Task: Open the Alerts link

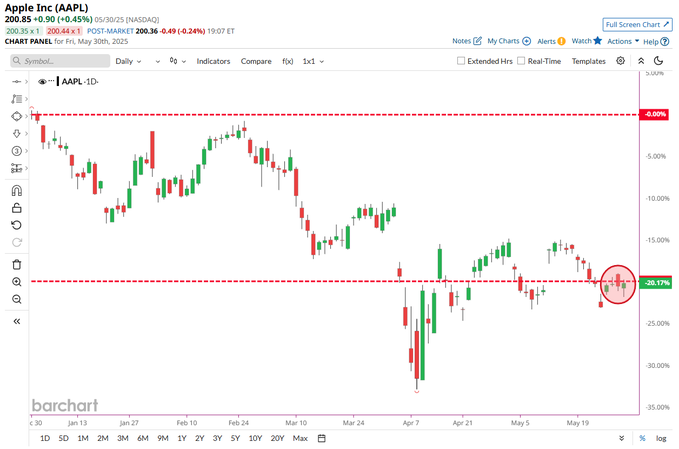Action: pyautogui.click(x=551, y=41)
